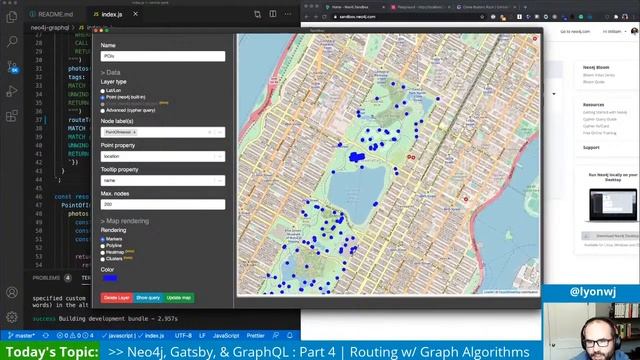The image size is (640, 360).
Task: Open user avatar in browser page header
Action: click(634, 31)
